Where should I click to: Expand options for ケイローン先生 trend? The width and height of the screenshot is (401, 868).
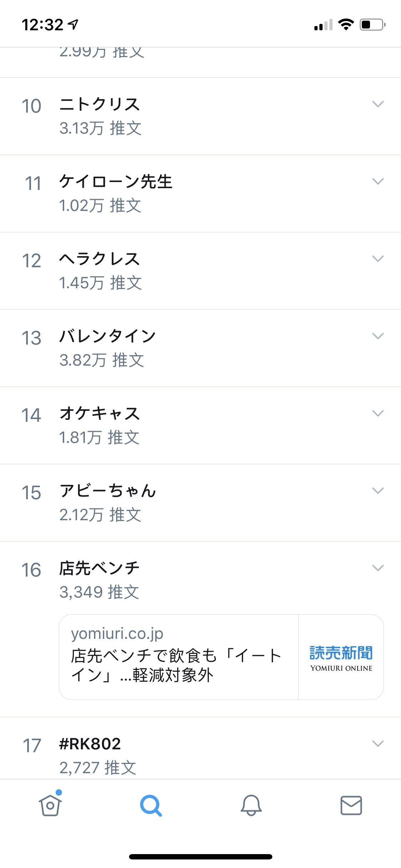(378, 181)
